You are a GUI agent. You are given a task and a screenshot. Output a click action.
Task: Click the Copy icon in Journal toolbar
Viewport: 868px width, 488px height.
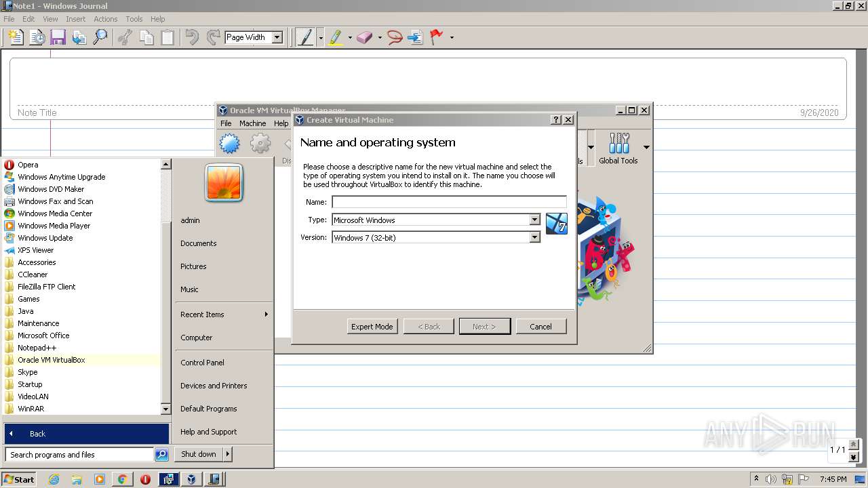[x=146, y=37]
